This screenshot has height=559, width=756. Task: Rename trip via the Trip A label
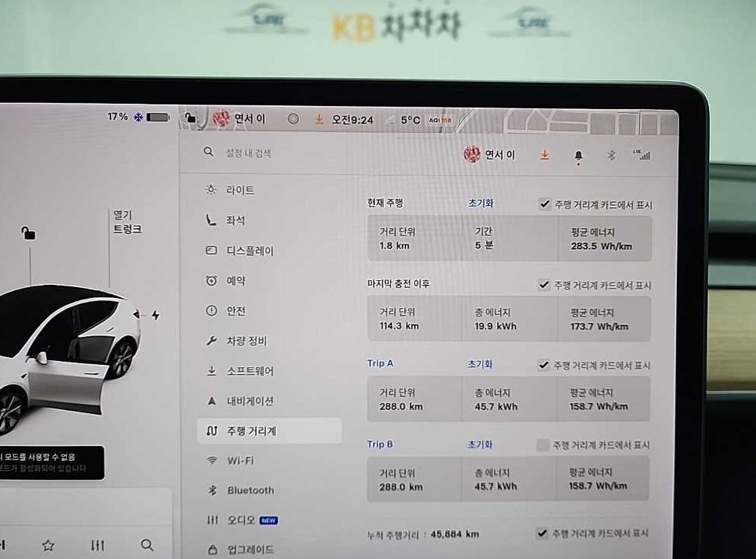[380, 363]
